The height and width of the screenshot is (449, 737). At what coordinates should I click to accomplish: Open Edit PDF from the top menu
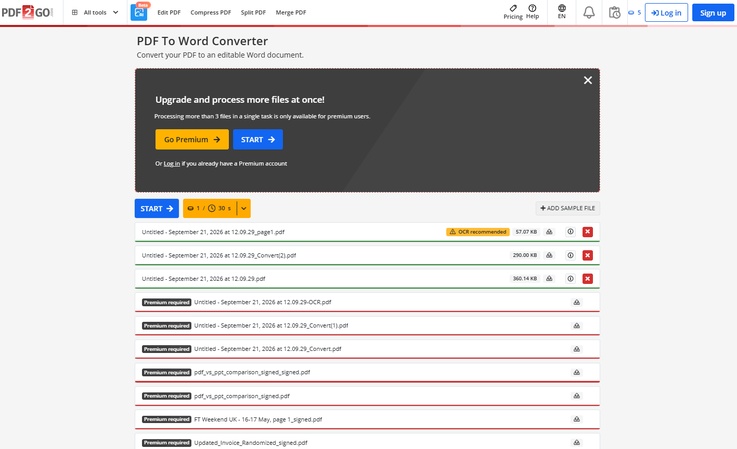[x=169, y=13]
